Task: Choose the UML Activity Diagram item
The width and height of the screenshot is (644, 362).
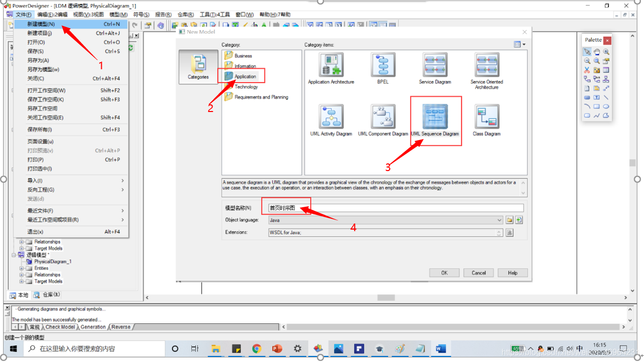Action: click(x=331, y=121)
